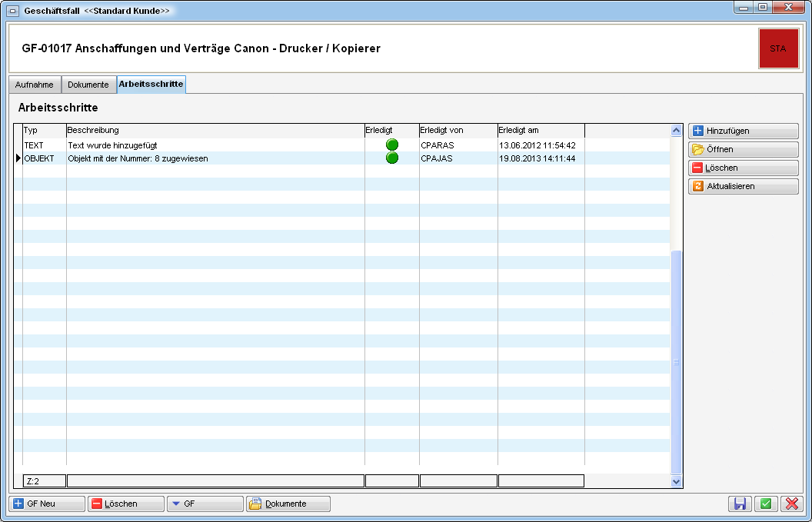812x522 pixels.
Task: Sort by the Typ column header
Action: point(45,131)
